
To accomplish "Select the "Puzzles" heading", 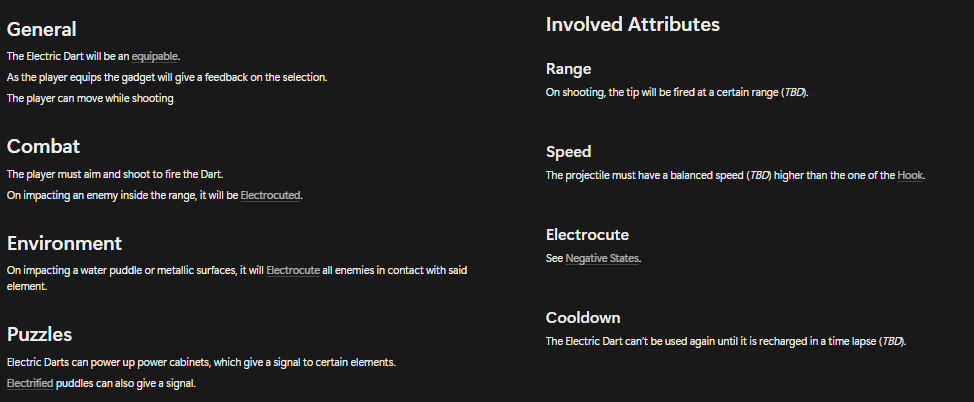I will [x=39, y=334].
